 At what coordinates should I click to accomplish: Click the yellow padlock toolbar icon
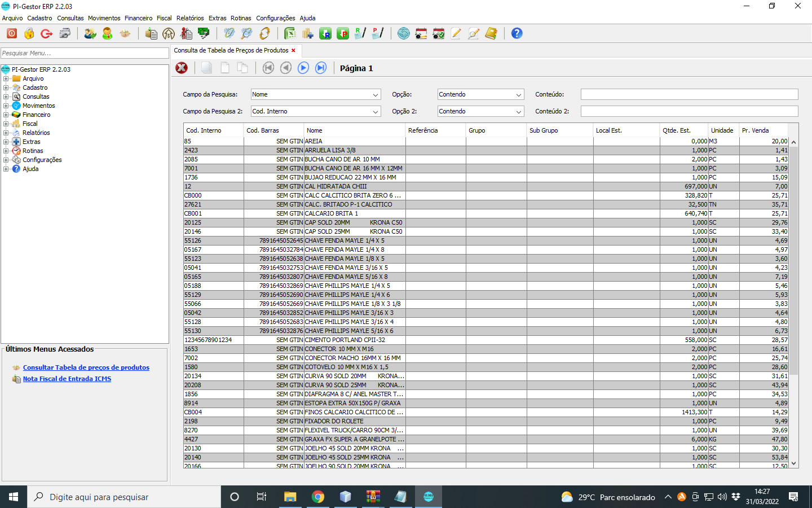point(29,33)
